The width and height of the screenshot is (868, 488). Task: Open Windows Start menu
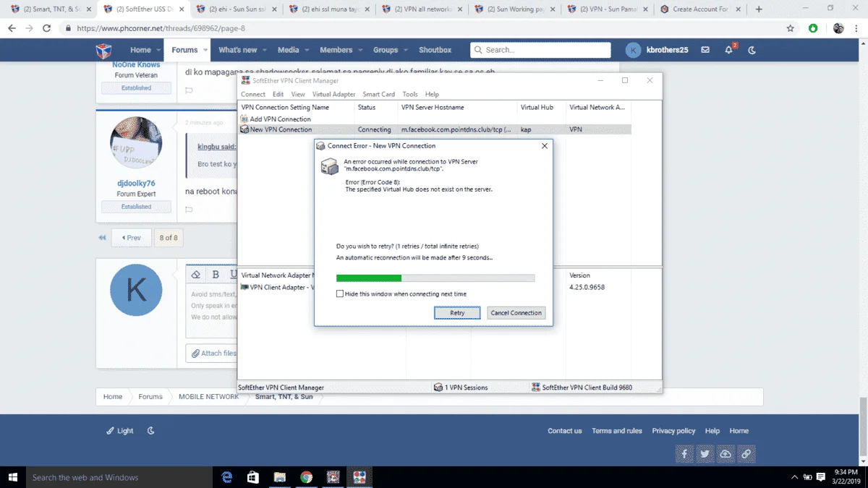point(12,477)
